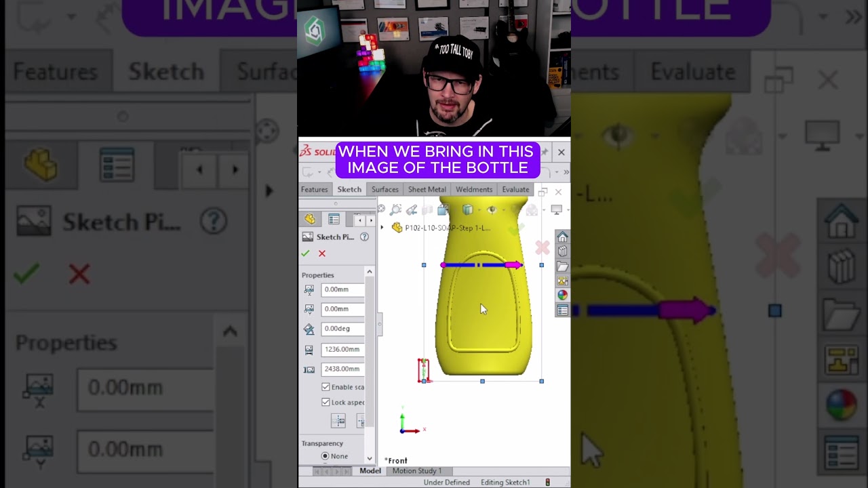Open the FeatureManager design tree tab icon
This screenshot has width=868, height=488.
coord(310,219)
